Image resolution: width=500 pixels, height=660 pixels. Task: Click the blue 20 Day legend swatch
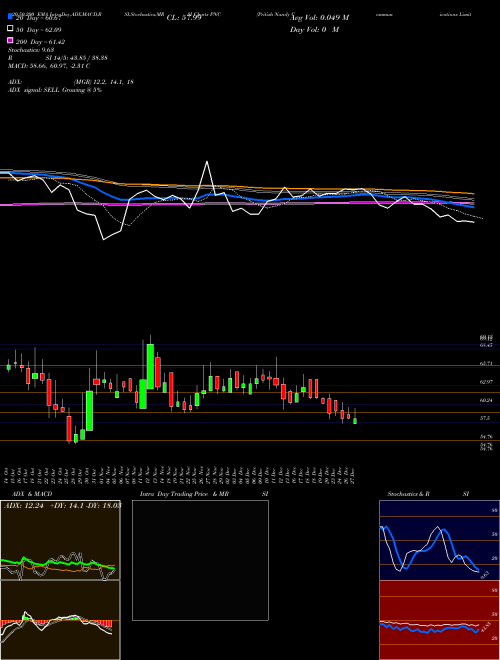[x=10, y=16]
